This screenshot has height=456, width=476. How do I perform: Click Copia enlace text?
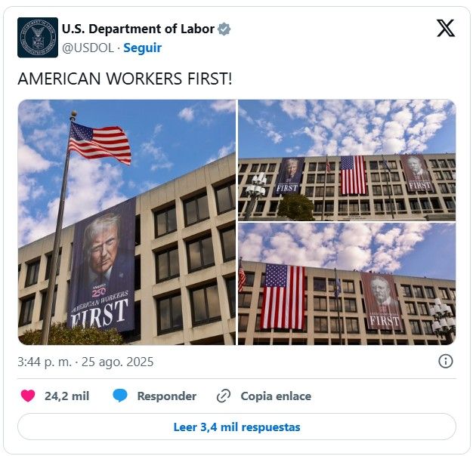pos(276,396)
